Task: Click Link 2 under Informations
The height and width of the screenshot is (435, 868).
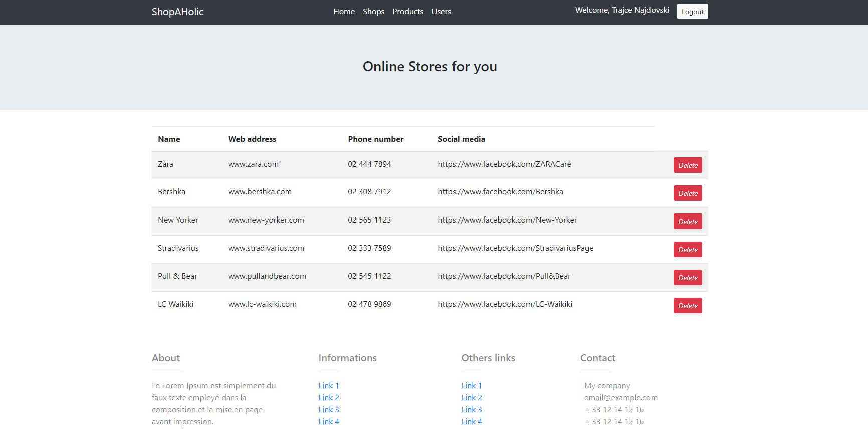Action: coord(329,398)
